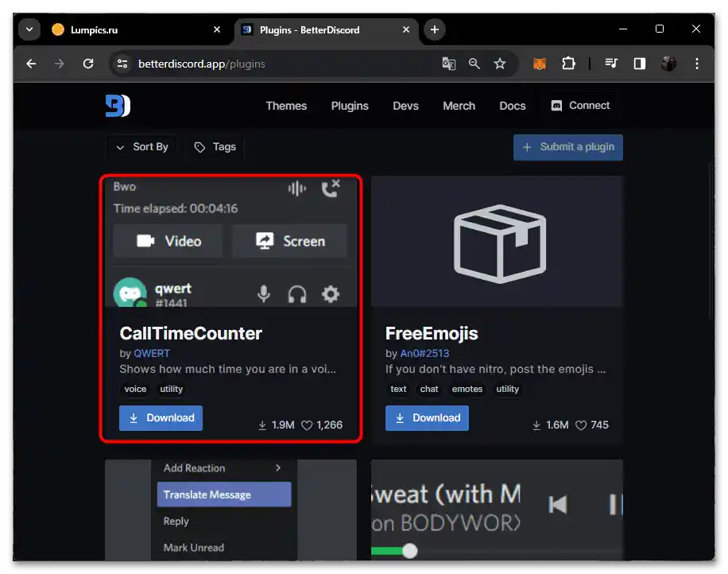Click the Connect button
This screenshot has width=728, height=574.
pyautogui.click(x=580, y=106)
